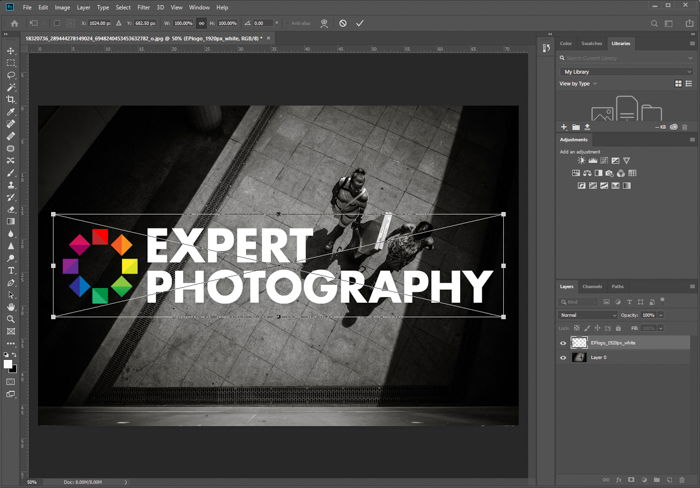
Task: Select the Zoom tool
Action: [x=11, y=319]
